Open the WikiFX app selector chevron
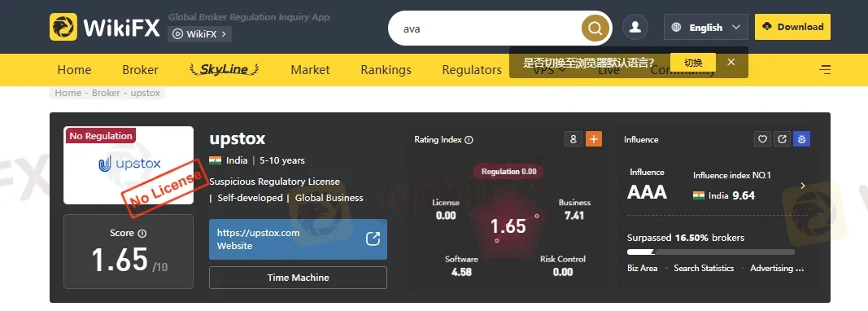Viewport: 868px width, 311px height. coord(224,34)
